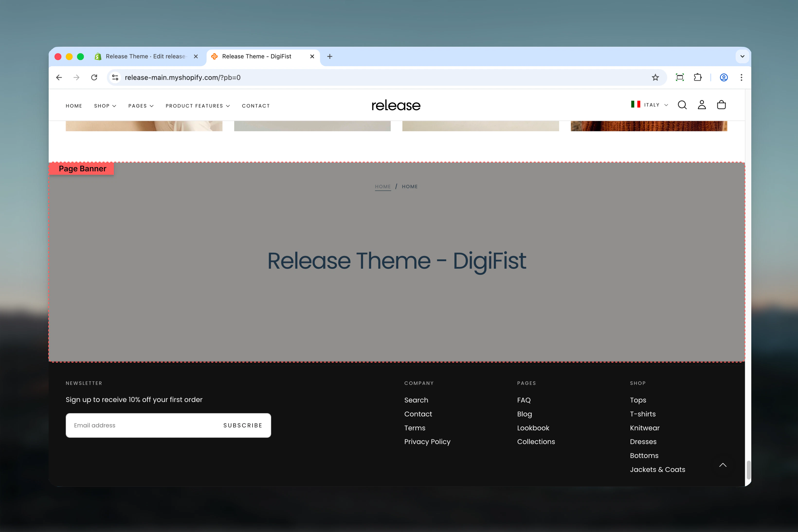
Task: Open the T-shirts footer link
Action: click(x=643, y=414)
